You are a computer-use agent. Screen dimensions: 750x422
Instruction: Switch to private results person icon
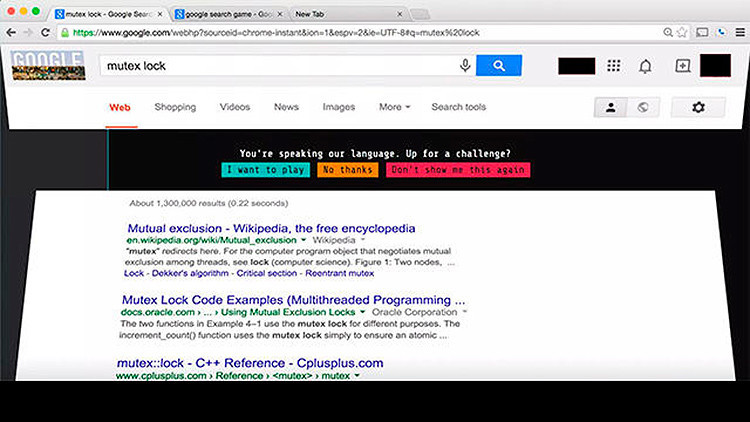click(610, 107)
